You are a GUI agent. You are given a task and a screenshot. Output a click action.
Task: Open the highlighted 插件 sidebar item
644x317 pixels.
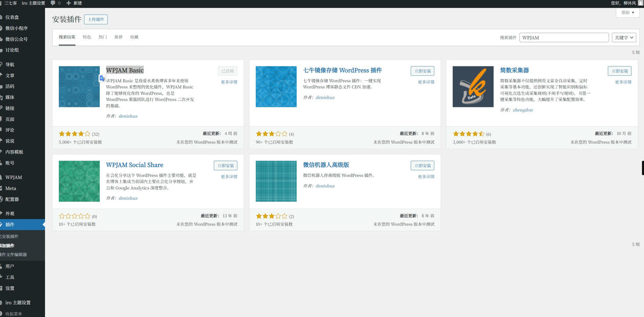(x=23, y=224)
